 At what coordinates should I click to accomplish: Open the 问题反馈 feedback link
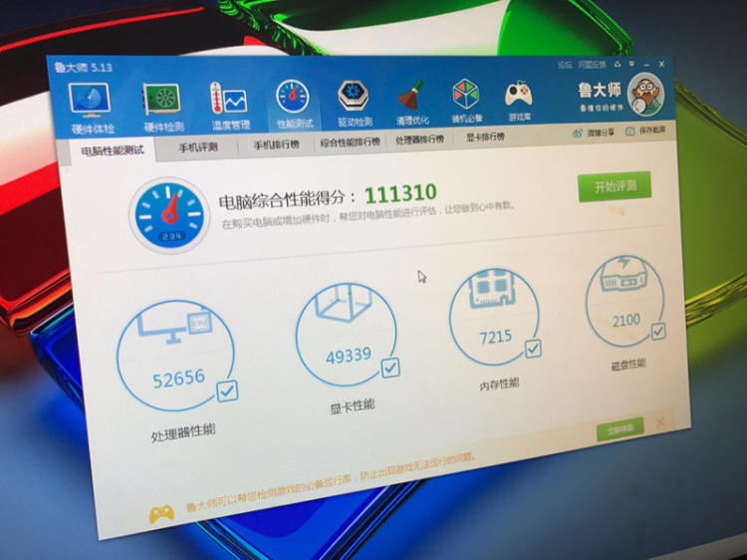pos(592,64)
